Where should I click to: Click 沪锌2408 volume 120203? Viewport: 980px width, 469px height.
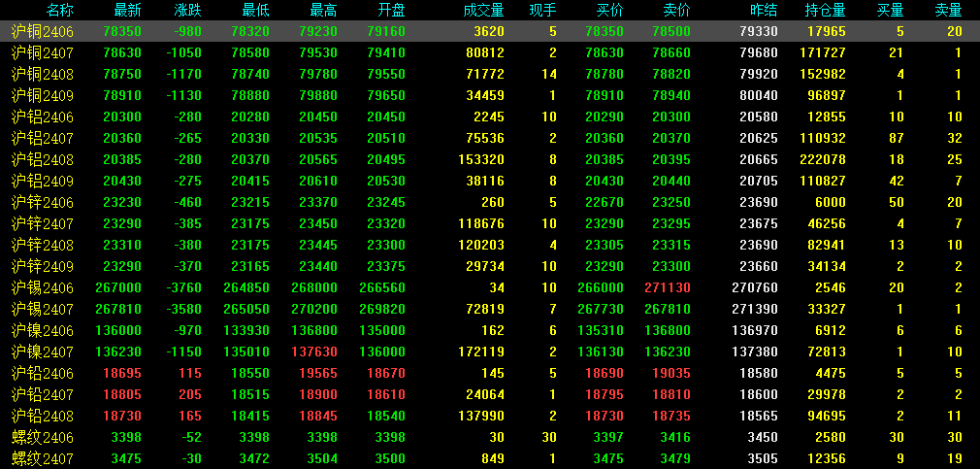point(481,245)
